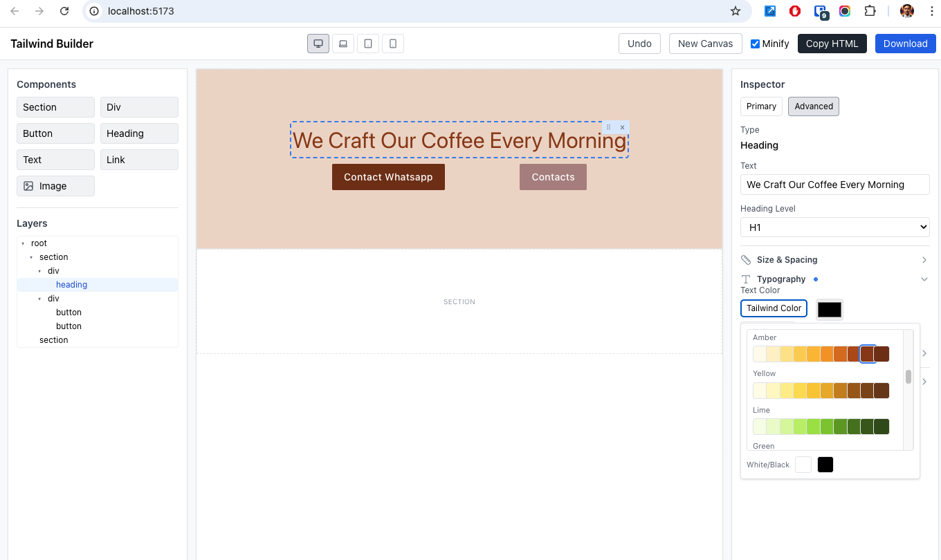Pick the darkest Amber swatch
Screen dimensions: 941x560
click(881, 354)
